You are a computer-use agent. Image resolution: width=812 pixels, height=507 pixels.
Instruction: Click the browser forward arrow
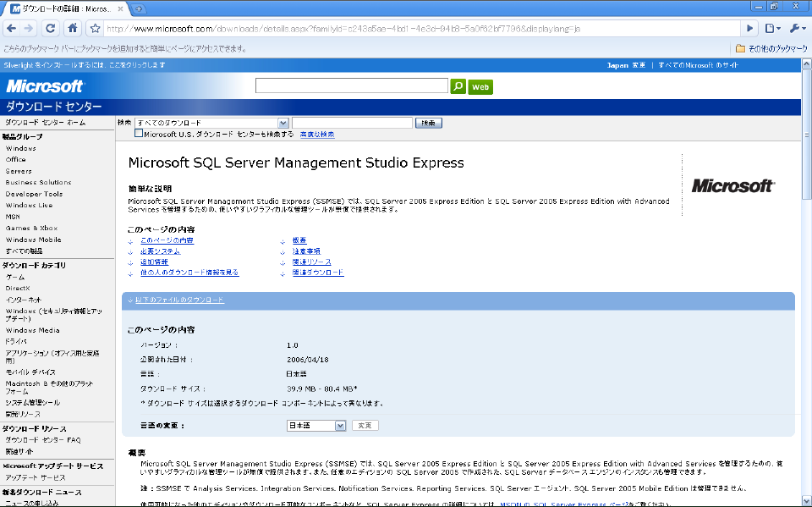point(29,29)
